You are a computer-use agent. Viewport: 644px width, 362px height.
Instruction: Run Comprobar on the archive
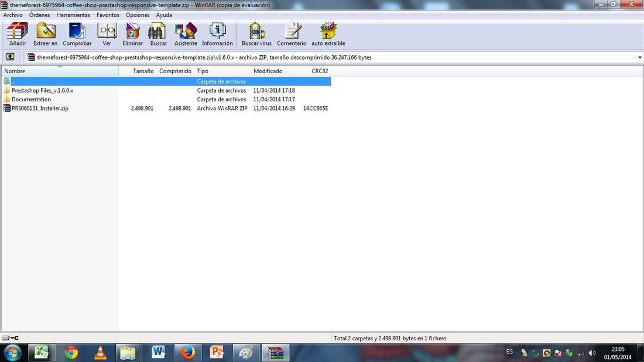pyautogui.click(x=77, y=35)
